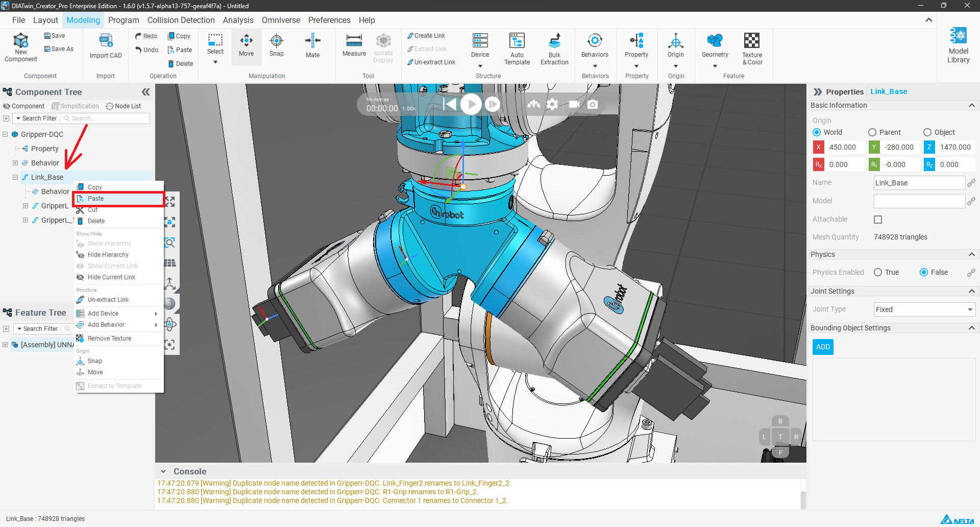980x527 pixels.
Task: Click link icon beside Name field
Action: tap(971, 183)
